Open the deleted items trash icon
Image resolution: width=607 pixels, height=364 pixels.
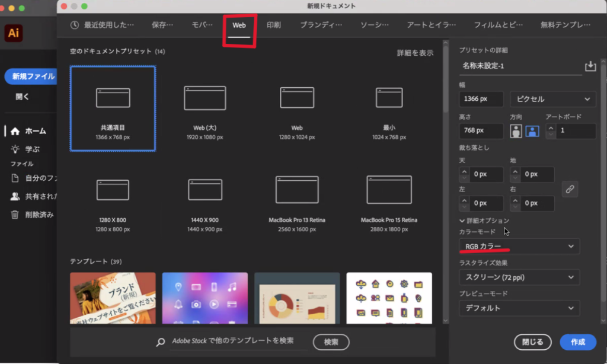pos(15,215)
